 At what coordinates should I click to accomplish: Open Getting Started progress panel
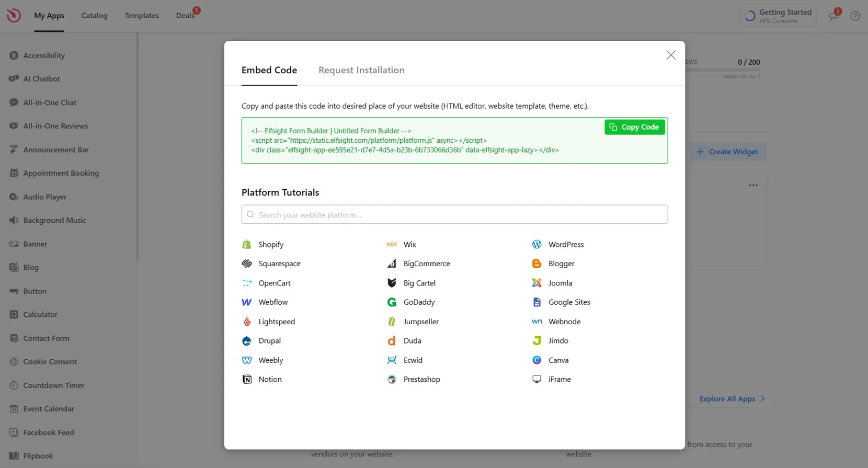778,16
